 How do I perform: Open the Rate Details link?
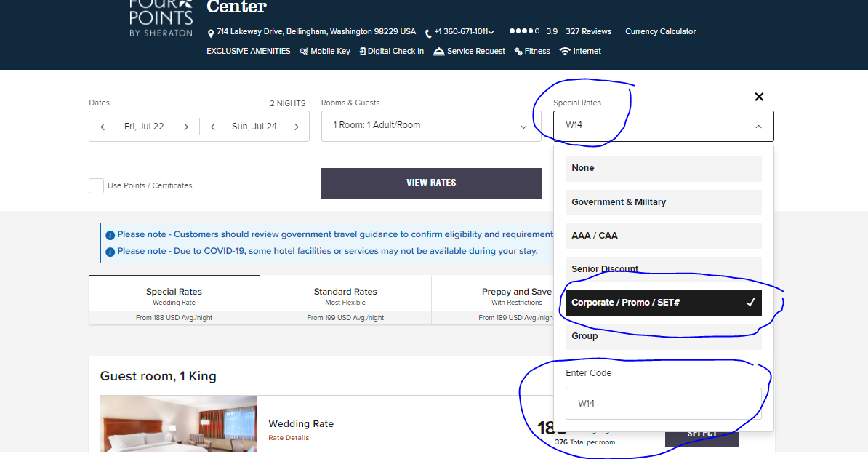[x=289, y=438]
